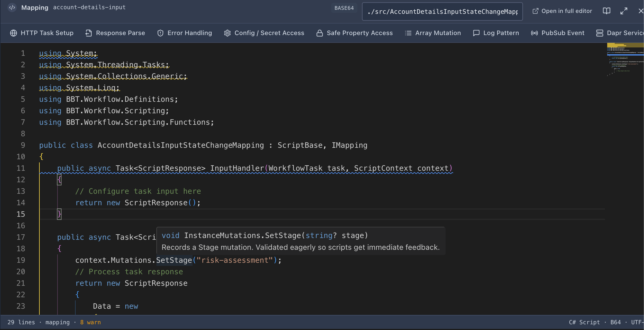Click the using System.Linq line
This screenshot has height=330, width=644.
(79, 88)
